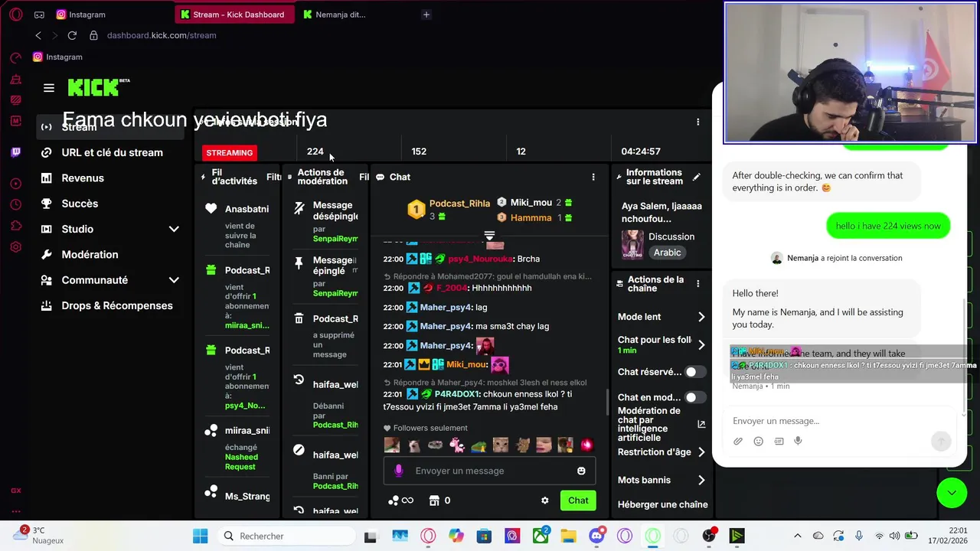Click the Windows taskbar search box
The image size is (980, 551).
[286, 536]
